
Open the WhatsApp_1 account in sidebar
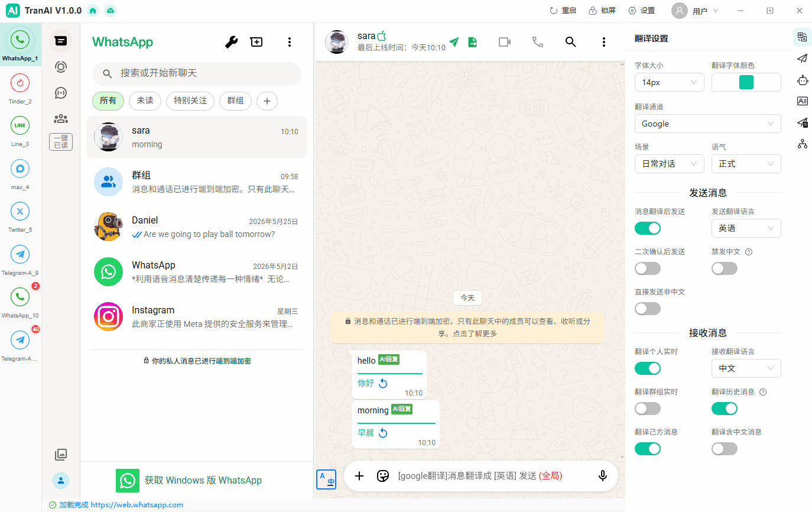(20, 44)
